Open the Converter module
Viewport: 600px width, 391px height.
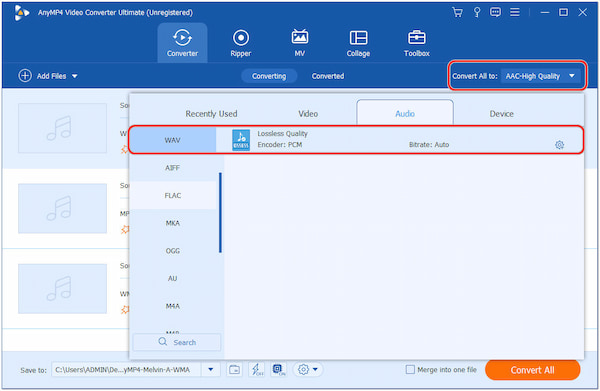(182, 43)
